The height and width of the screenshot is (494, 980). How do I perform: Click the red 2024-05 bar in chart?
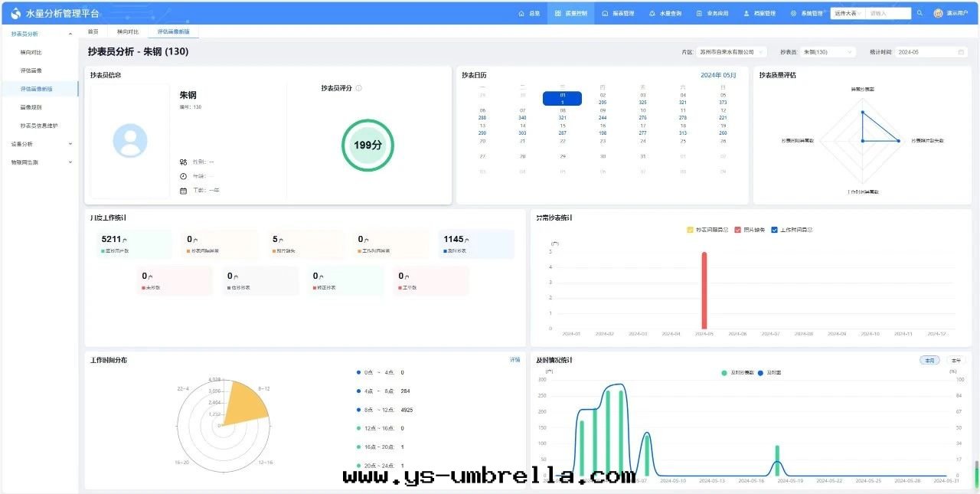point(704,291)
